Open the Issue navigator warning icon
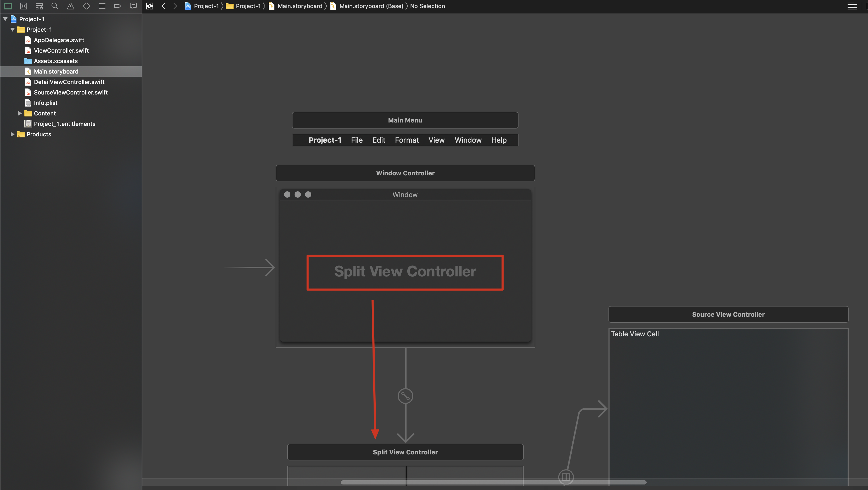 click(70, 6)
